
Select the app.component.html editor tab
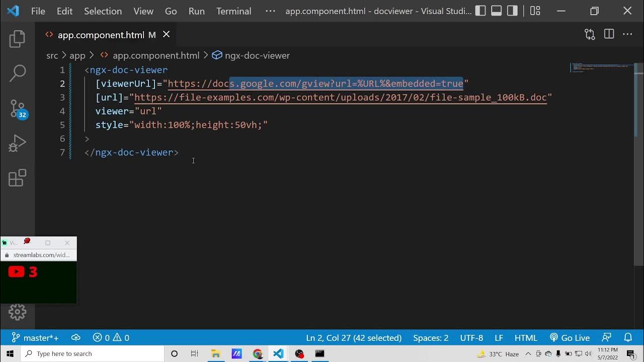tap(101, 35)
